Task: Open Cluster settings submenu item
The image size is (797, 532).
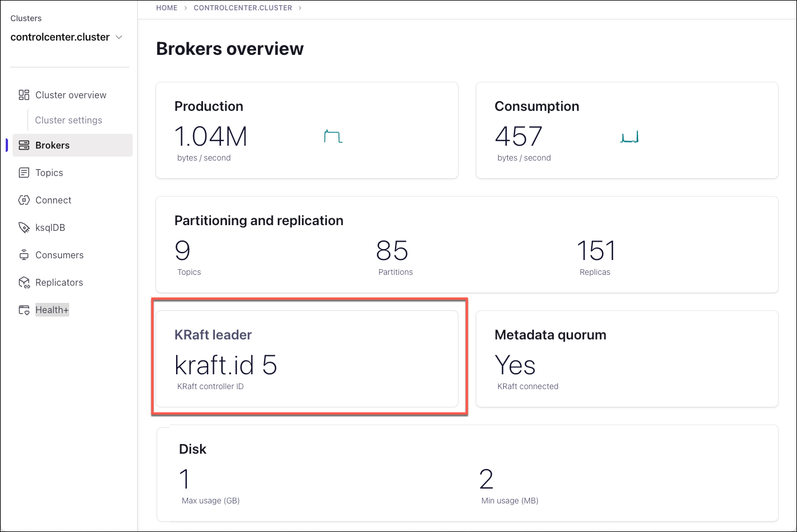Action: click(x=69, y=120)
